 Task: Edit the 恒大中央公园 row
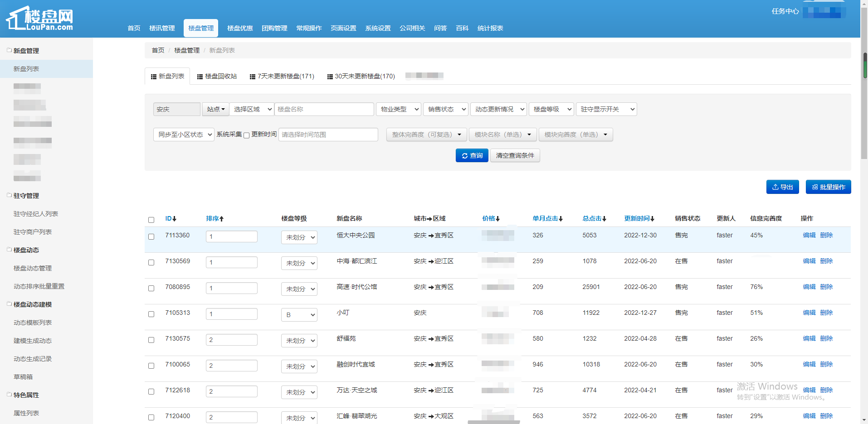[809, 235]
